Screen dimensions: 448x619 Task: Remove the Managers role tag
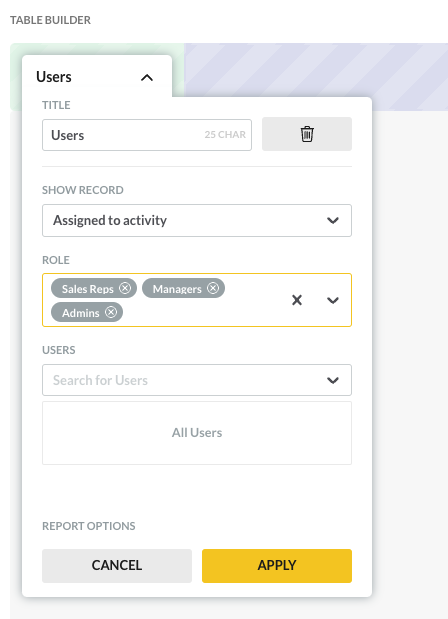(x=213, y=288)
